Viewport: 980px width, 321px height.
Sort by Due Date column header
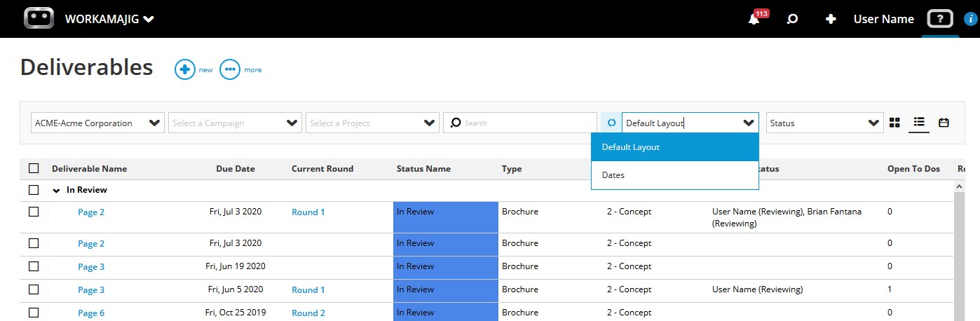[236, 169]
